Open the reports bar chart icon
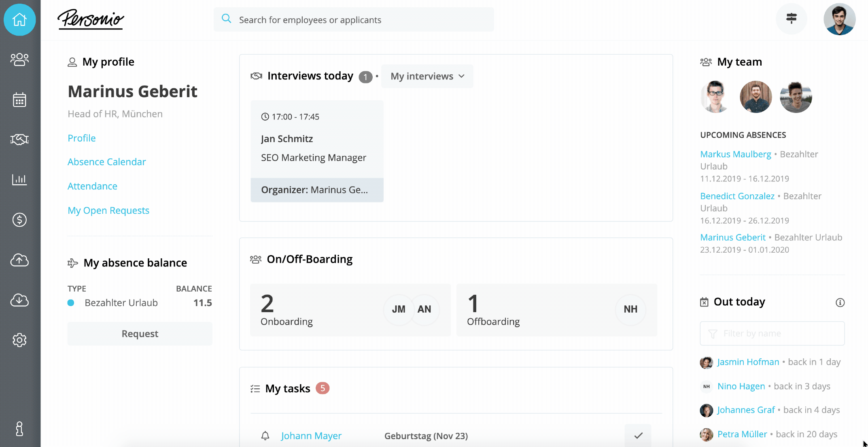This screenshot has width=868, height=447. tap(19, 179)
